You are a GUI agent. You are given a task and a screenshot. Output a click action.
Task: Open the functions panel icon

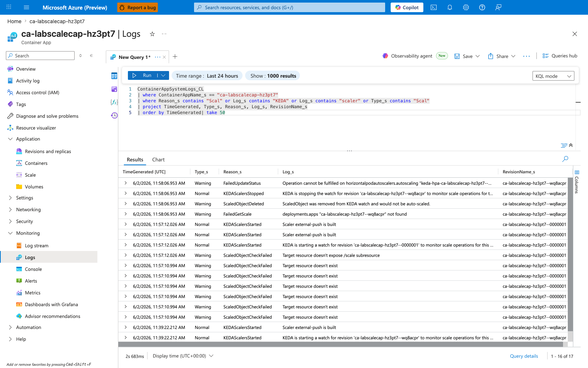(x=114, y=102)
